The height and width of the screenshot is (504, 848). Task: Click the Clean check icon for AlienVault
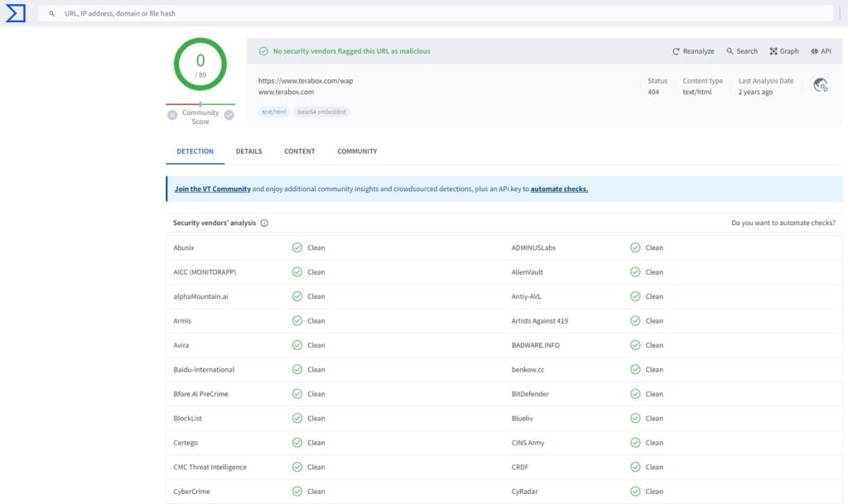click(635, 272)
